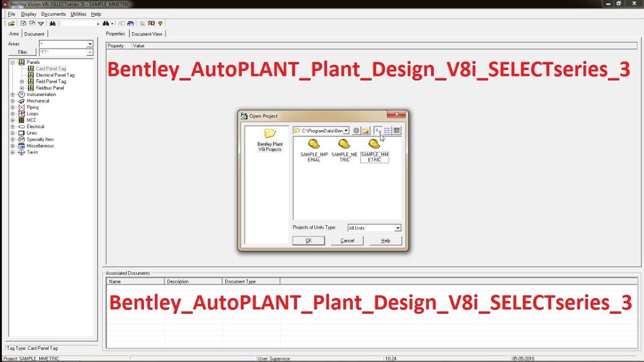Select the Properties tab
This screenshot has height=362, width=644.
point(116,34)
